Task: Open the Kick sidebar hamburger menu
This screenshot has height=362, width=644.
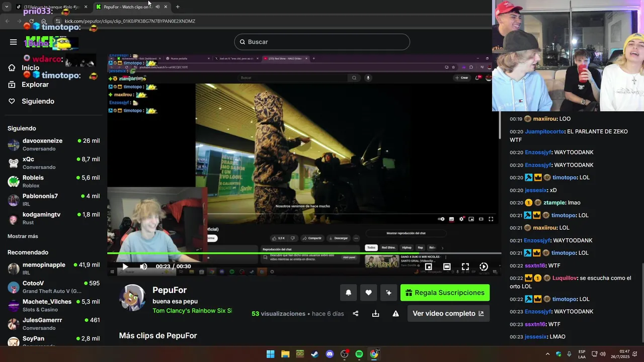Action: point(13,42)
